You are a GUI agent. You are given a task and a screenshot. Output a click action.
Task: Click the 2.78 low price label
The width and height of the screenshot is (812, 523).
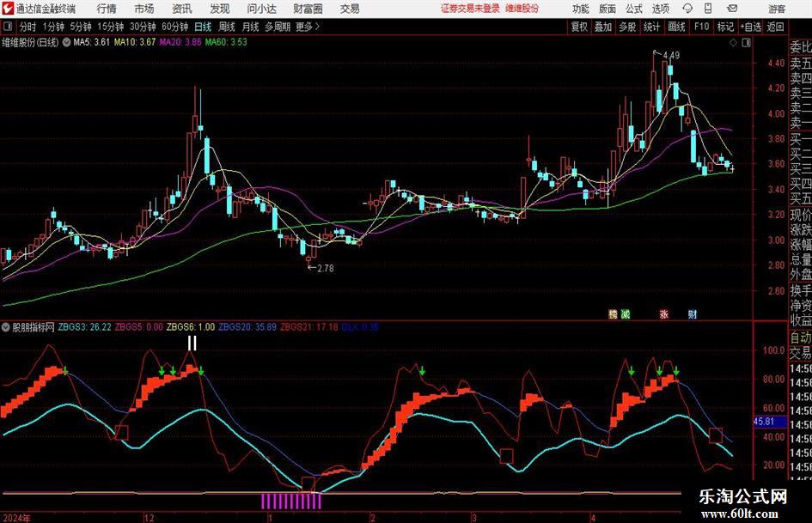(x=326, y=268)
